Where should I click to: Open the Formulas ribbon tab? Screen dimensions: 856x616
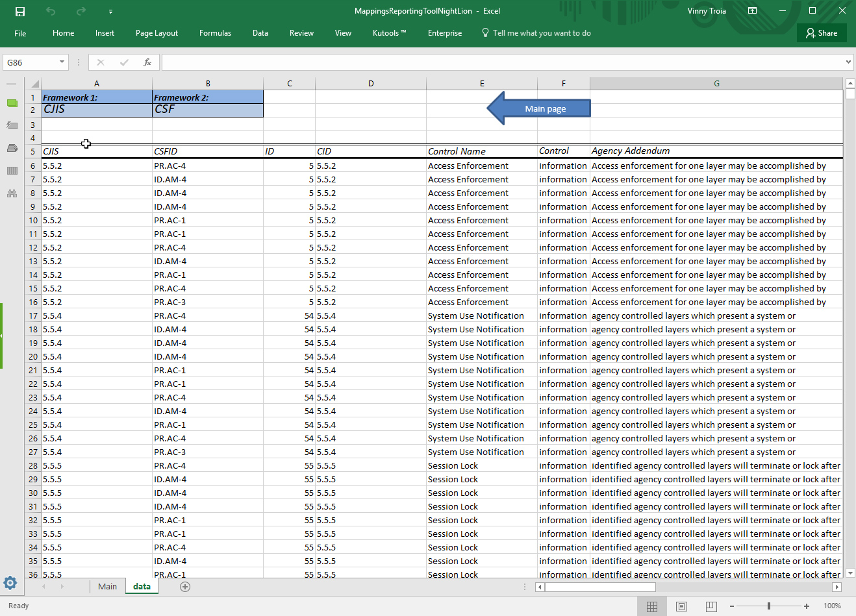215,33
